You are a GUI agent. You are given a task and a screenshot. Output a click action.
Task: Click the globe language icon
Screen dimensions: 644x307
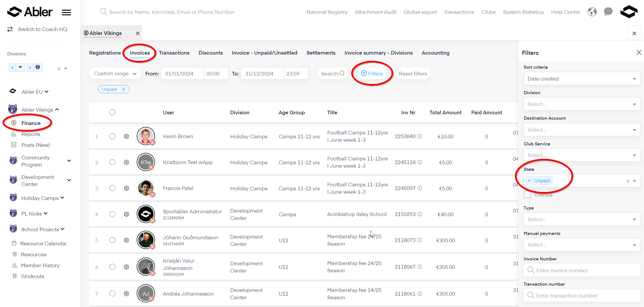[x=592, y=12]
